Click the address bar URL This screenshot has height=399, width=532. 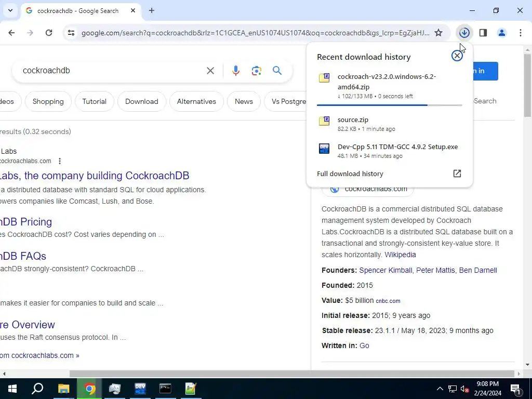pos(255,33)
